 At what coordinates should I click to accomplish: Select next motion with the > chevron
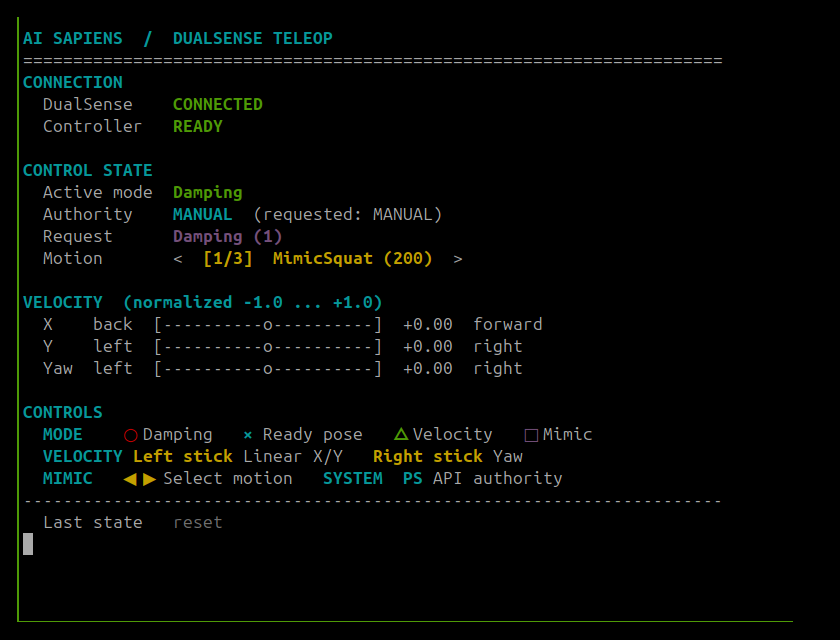click(458, 259)
